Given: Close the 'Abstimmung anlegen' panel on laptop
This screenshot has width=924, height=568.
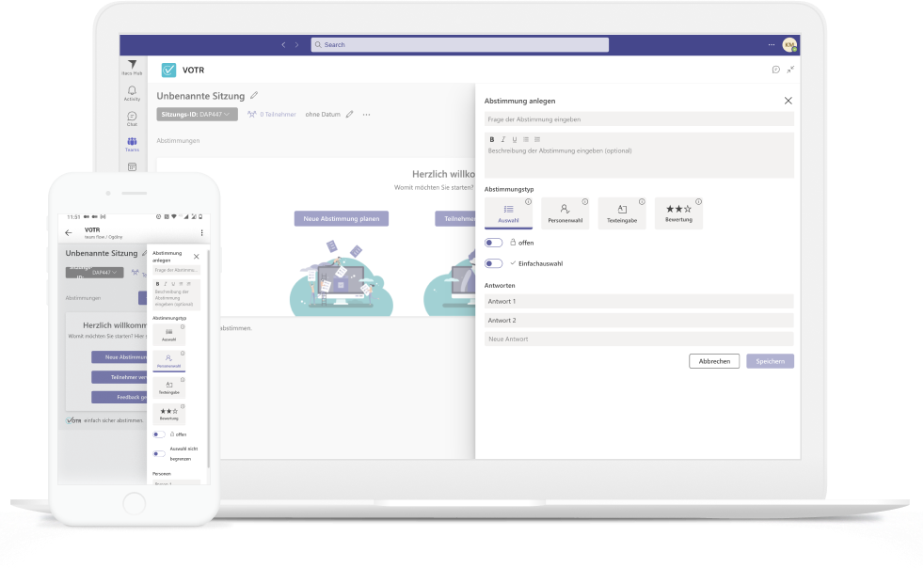Looking at the screenshot, I should tap(789, 101).
